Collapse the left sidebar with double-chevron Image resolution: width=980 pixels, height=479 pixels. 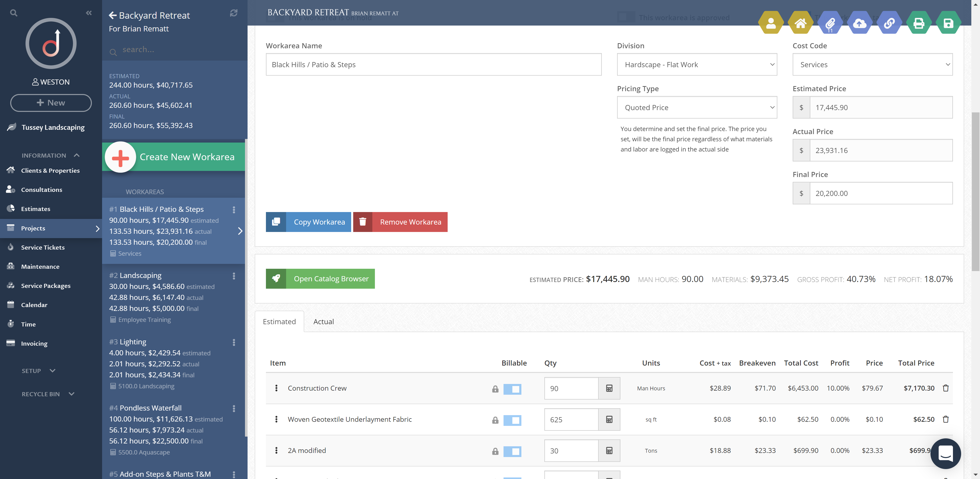coord(89,13)
